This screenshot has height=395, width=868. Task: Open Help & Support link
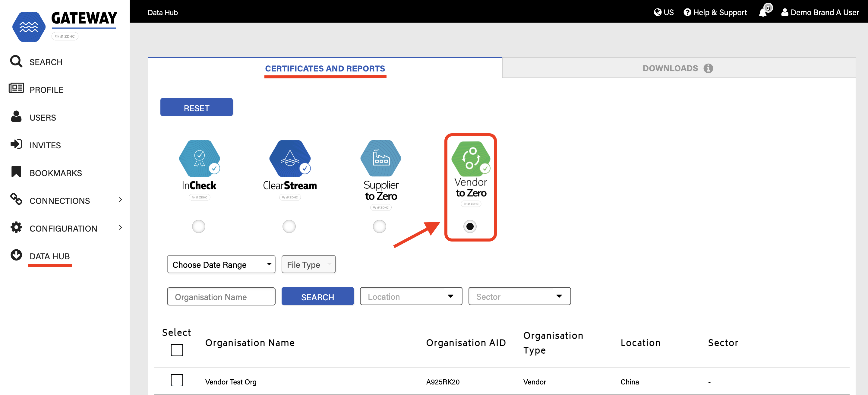(x=715, y=12)
